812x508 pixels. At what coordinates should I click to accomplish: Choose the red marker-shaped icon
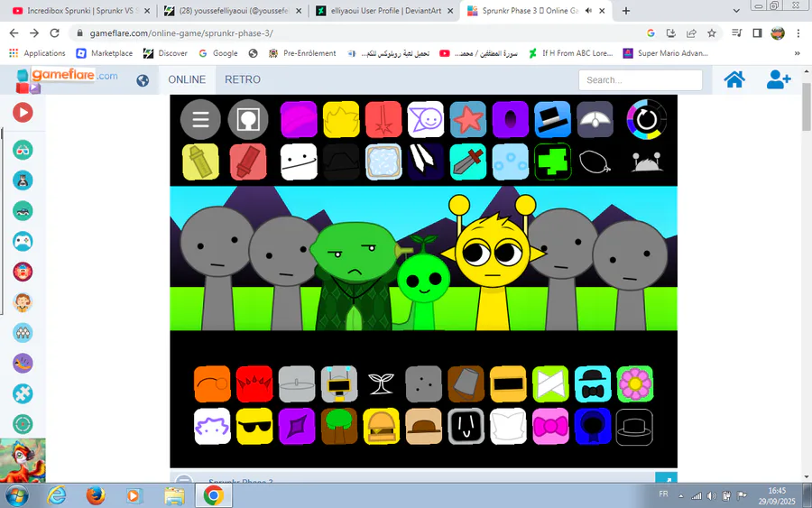(x=248, y=162)
